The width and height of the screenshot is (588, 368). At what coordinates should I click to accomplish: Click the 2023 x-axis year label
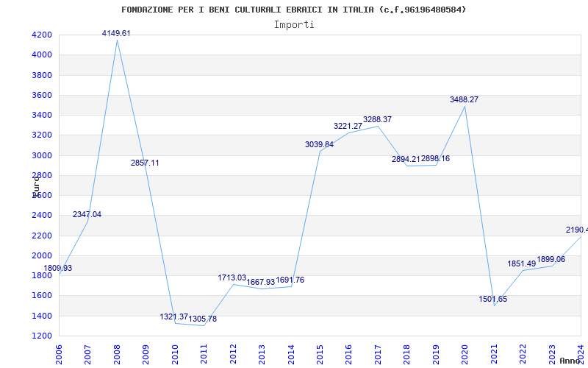click(552, 354)
